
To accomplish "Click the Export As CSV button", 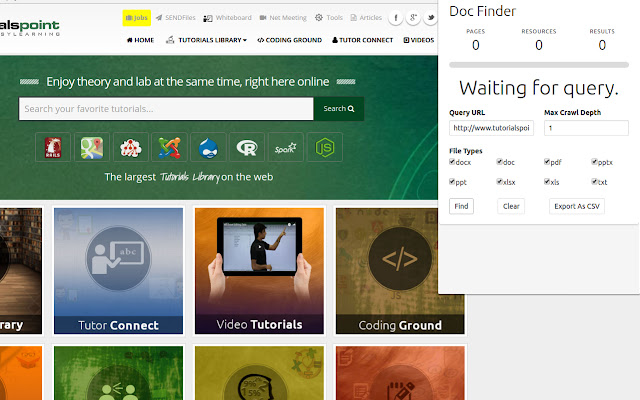I will click(577, 206).
